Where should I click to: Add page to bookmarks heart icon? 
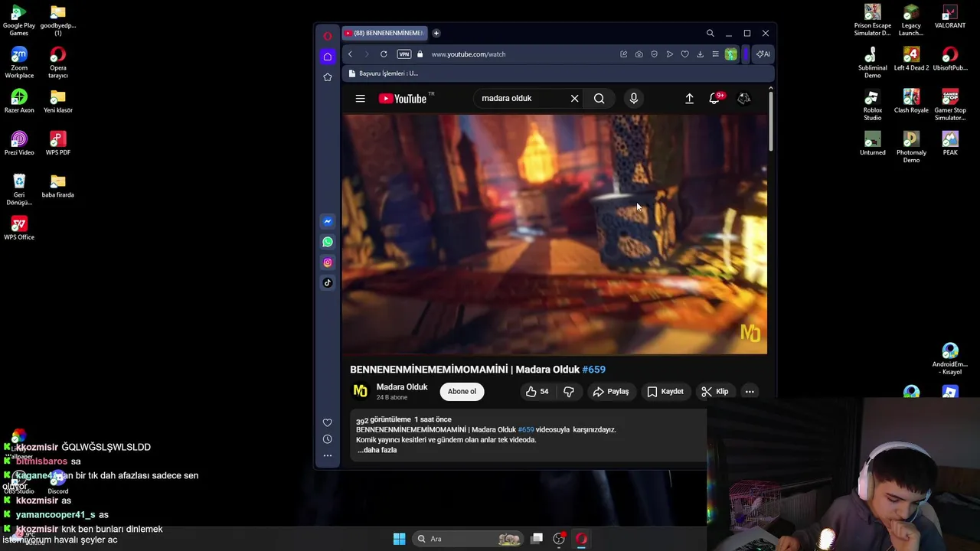click(x=684, y=54)
